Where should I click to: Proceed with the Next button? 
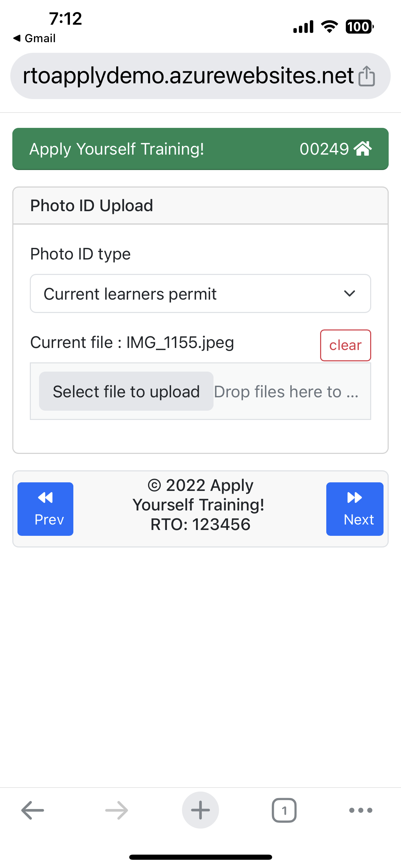(354, 509)
